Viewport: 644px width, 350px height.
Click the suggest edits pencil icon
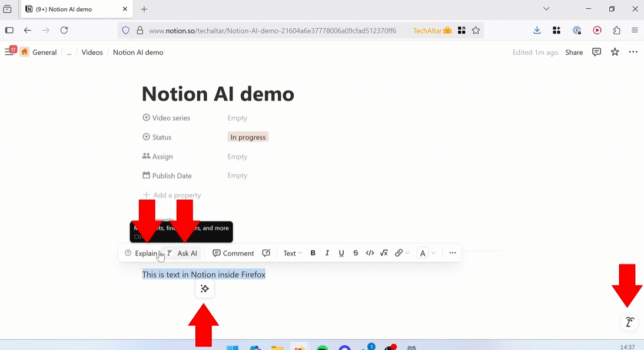(266, 253)
